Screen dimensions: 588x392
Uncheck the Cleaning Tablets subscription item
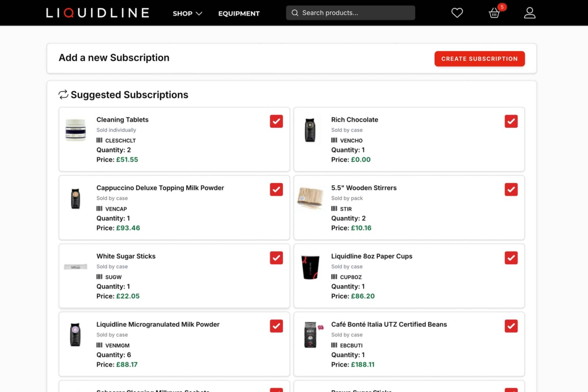click(x=276, y=121)
